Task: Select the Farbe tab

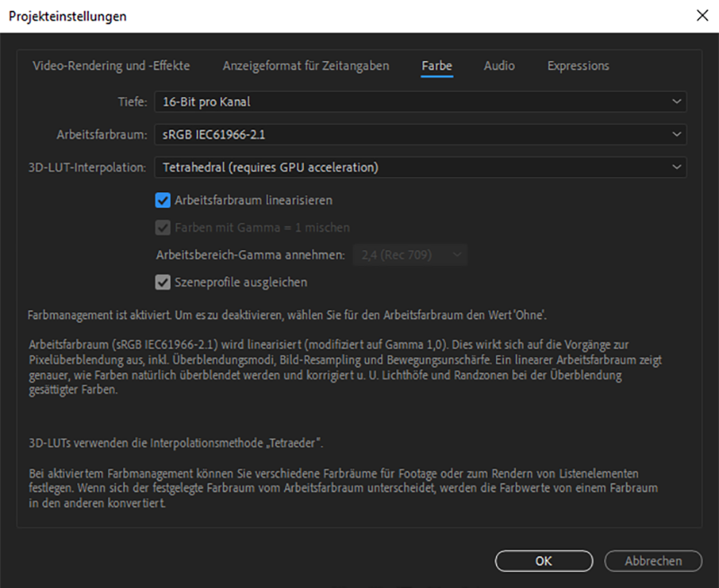Action: 437,66
